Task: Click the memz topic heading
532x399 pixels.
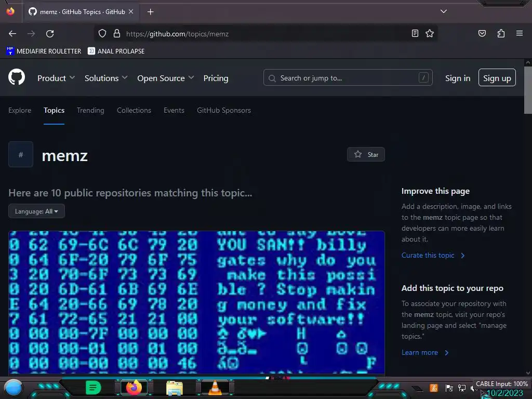Action: pyautogui.click(x=65, y=156)
